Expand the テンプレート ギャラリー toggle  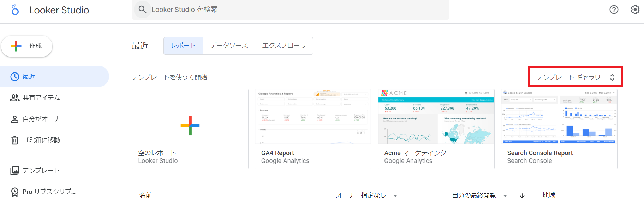coord(576,77)
